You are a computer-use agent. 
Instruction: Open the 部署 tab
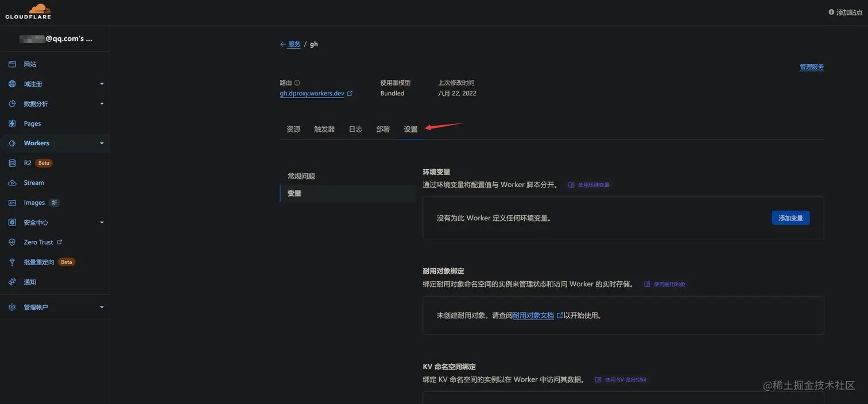click(383, 129)
